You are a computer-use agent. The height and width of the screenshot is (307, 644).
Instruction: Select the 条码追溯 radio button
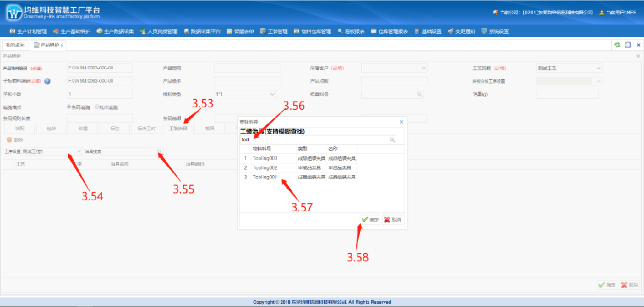69,107
